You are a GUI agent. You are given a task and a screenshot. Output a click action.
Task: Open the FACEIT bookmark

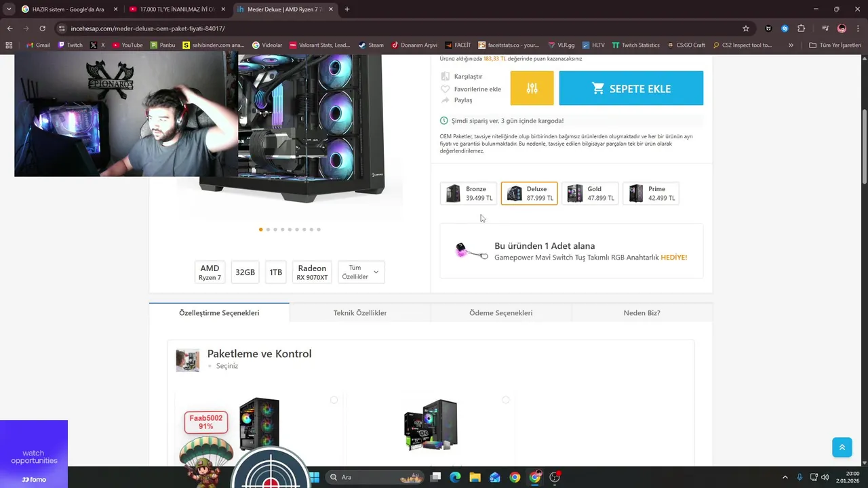tap(458, 45)
